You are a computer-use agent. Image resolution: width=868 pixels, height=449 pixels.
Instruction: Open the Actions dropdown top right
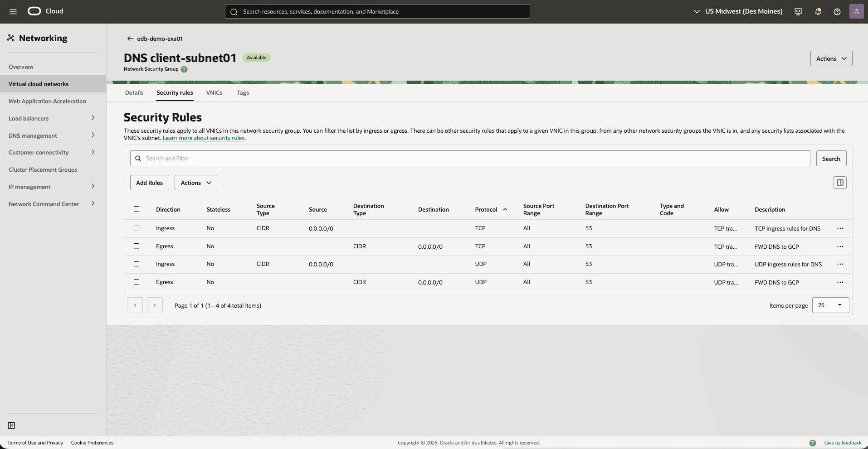(x=831, y=58)
